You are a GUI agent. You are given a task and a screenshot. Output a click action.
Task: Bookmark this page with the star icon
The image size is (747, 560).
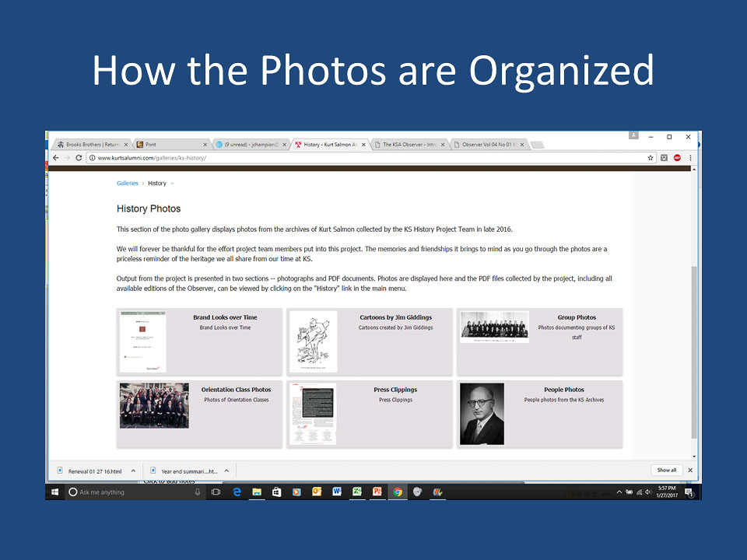(x=651, y=158)
